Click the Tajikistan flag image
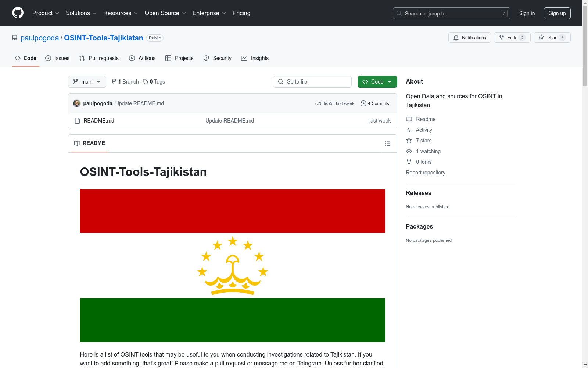Viewport: 588px width, 368px height. coord(233,265)
